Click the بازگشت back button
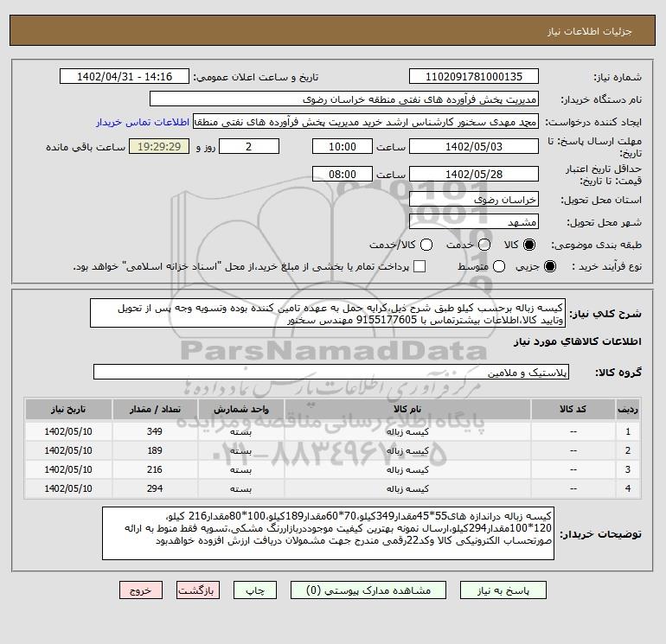The width and height of the screenshot is (666, 644). coord(198,590)
